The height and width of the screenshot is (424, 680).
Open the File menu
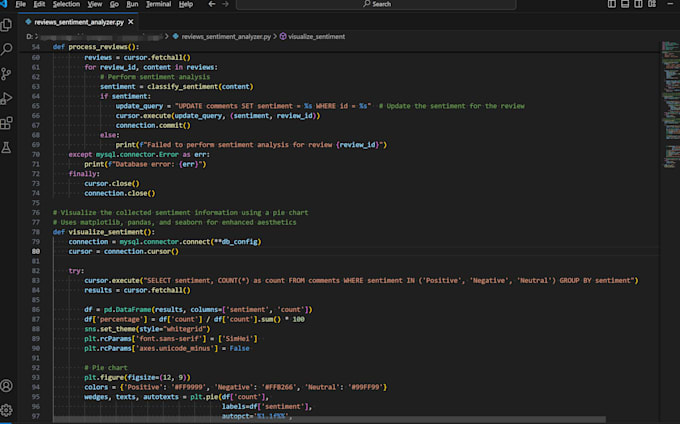point(20,4)
